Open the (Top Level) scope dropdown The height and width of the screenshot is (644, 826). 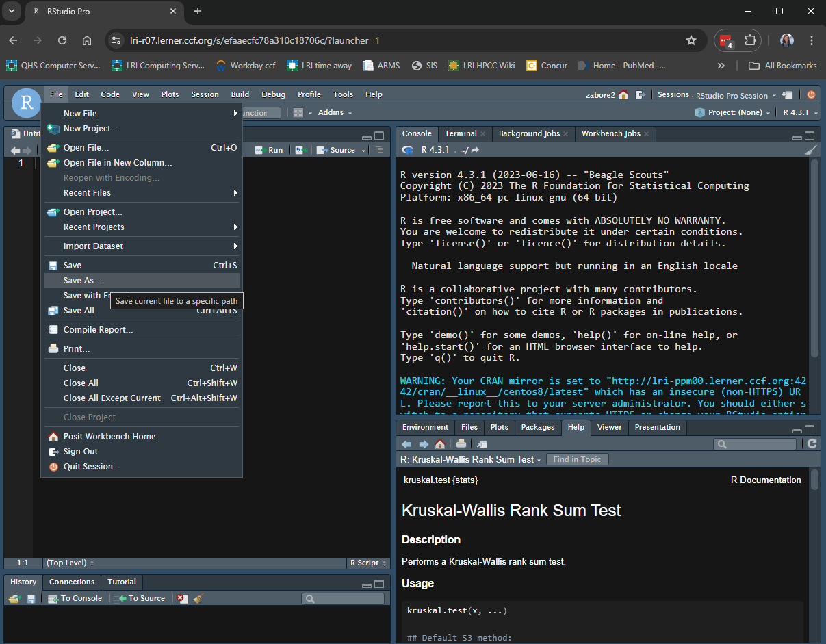[x=70, y=563]
